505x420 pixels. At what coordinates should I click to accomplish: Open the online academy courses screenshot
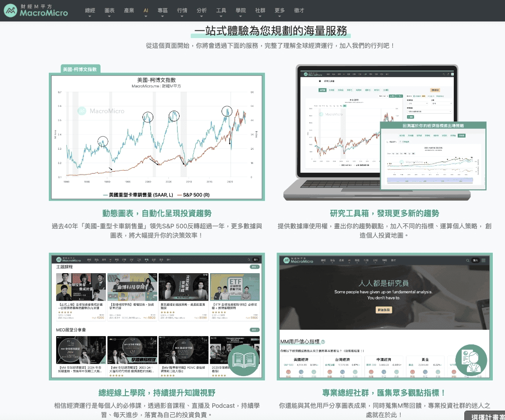click(x=157, y=316)
